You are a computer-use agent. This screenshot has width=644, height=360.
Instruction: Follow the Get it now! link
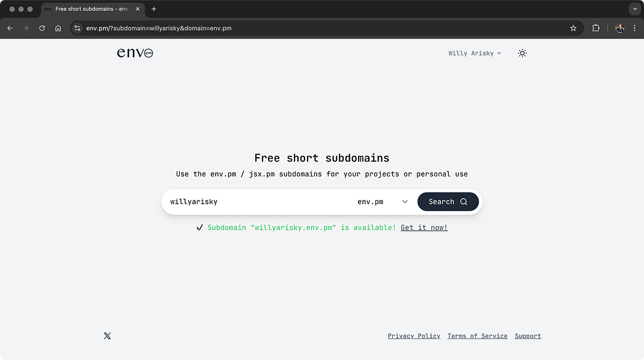(x=424, y=227)
